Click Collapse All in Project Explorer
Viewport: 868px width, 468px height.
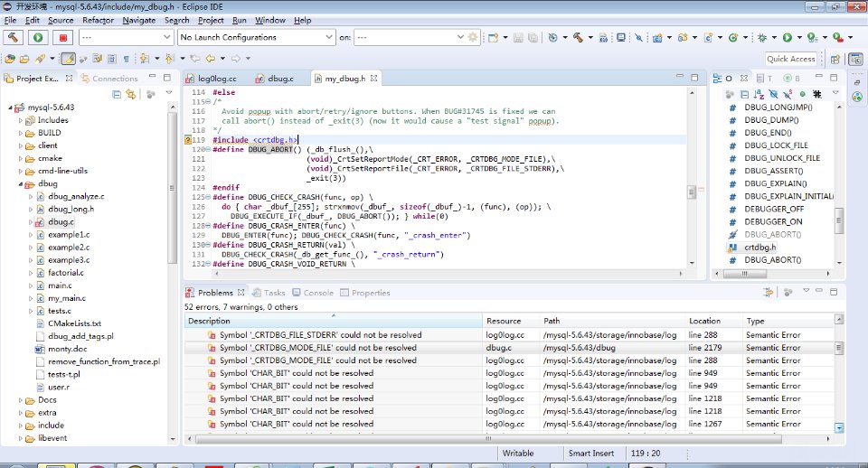116,93
